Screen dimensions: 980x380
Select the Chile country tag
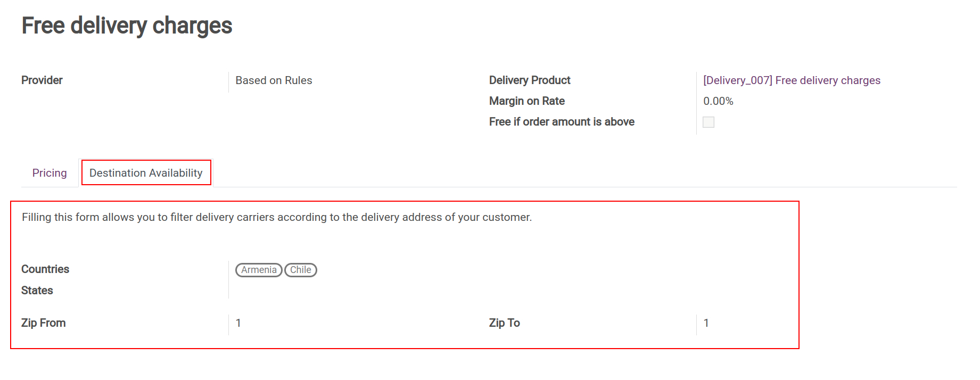(301, 270)
